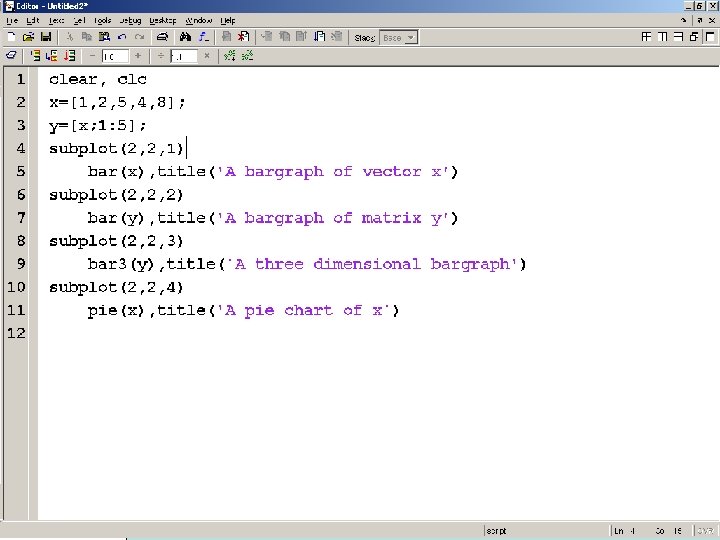Screen dimensions: 720x540
Task: Set or clear breakpoint icon
Action: [x=226, y=37]
